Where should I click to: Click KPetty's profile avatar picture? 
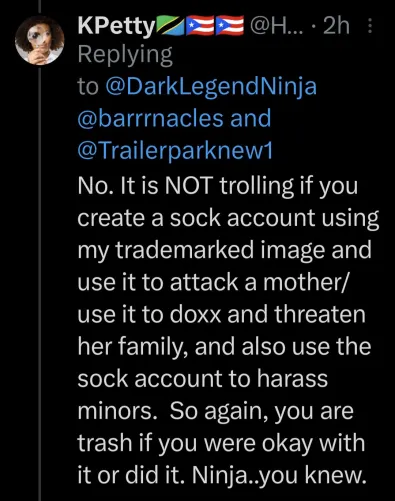[x=39, y=40]
